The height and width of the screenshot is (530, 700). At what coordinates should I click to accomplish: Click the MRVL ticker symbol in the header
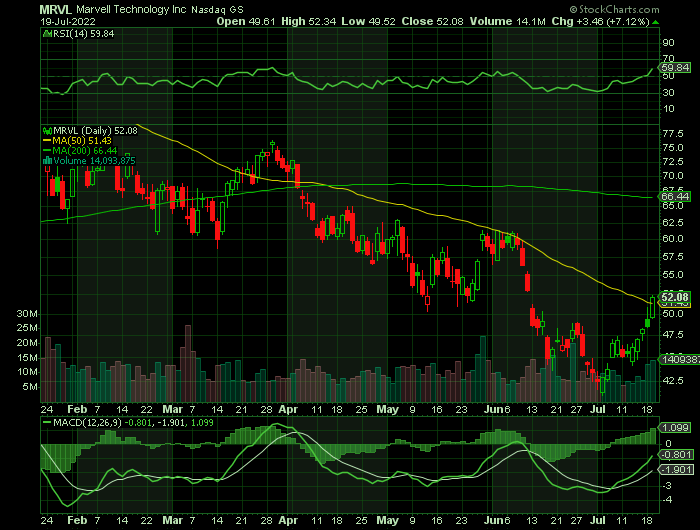(56, 9)
